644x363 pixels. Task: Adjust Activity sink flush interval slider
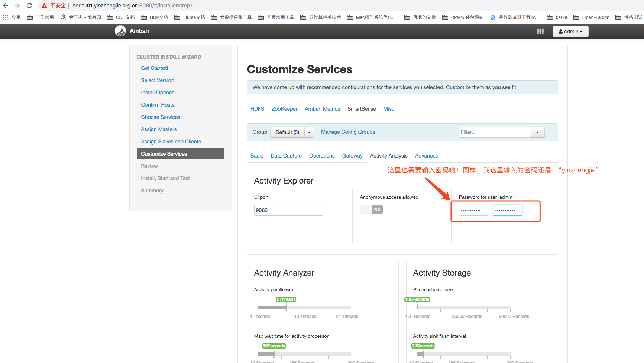tap(423, 354)
